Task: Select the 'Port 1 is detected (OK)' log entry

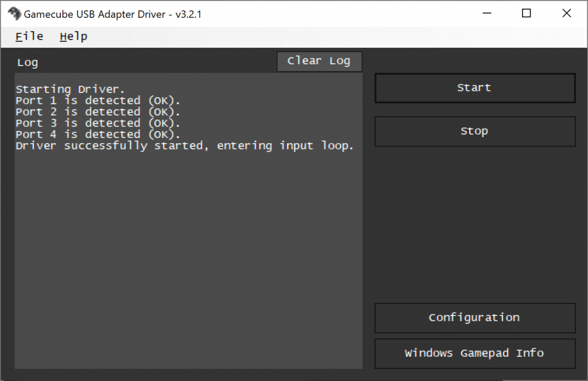Action: coord(98,101)
